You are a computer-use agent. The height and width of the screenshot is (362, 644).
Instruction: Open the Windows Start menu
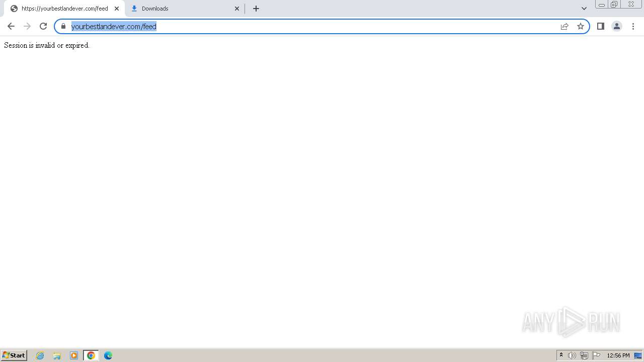pyautogui.click(x=14, y=355)
